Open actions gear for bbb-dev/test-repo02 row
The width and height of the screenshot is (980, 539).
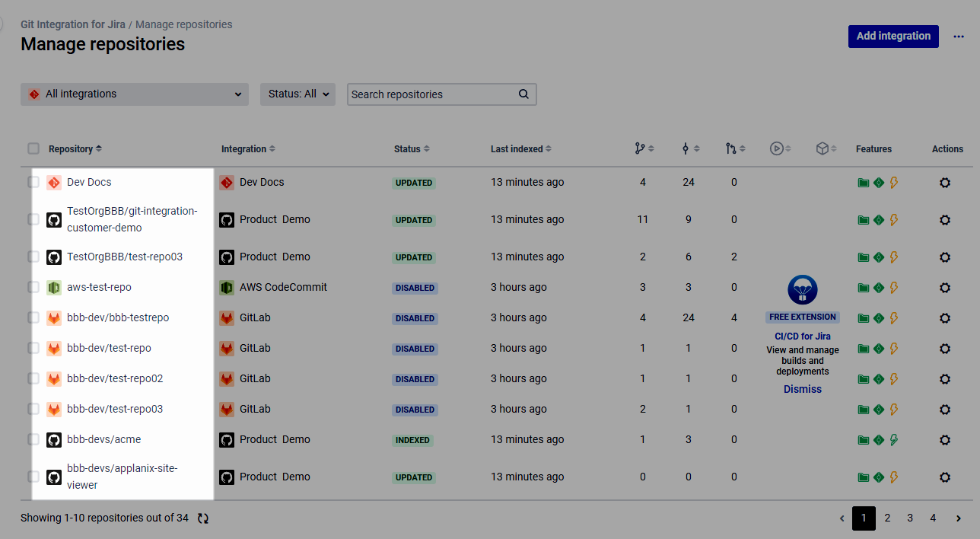tap(945, 379)
